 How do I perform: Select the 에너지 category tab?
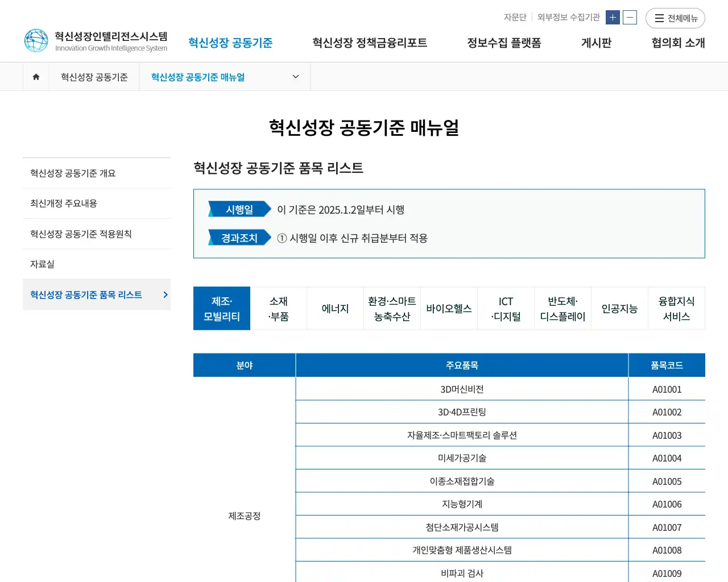335,308
